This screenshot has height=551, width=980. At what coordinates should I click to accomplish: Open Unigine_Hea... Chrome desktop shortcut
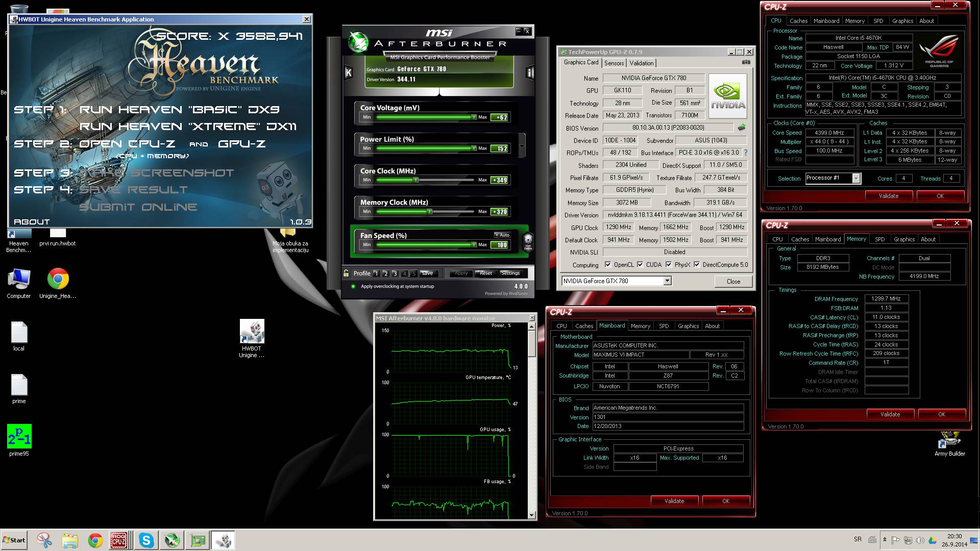(58, 283)
